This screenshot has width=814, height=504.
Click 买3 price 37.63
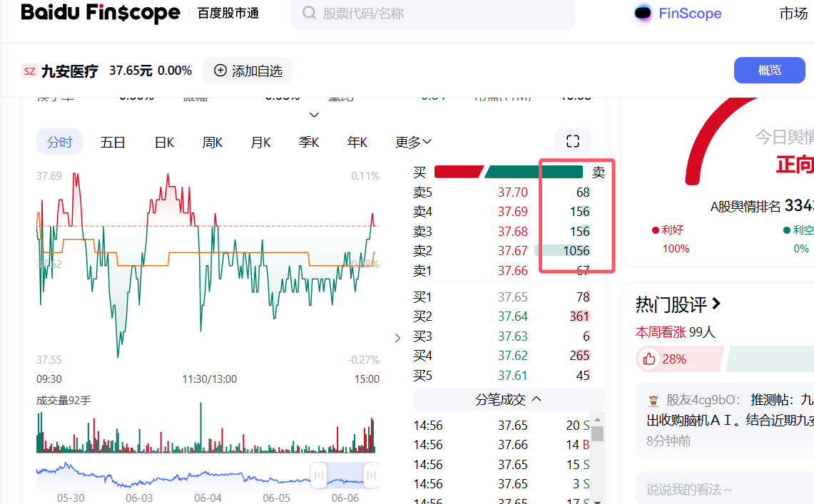pyautogui.click(x=512, y=336)
